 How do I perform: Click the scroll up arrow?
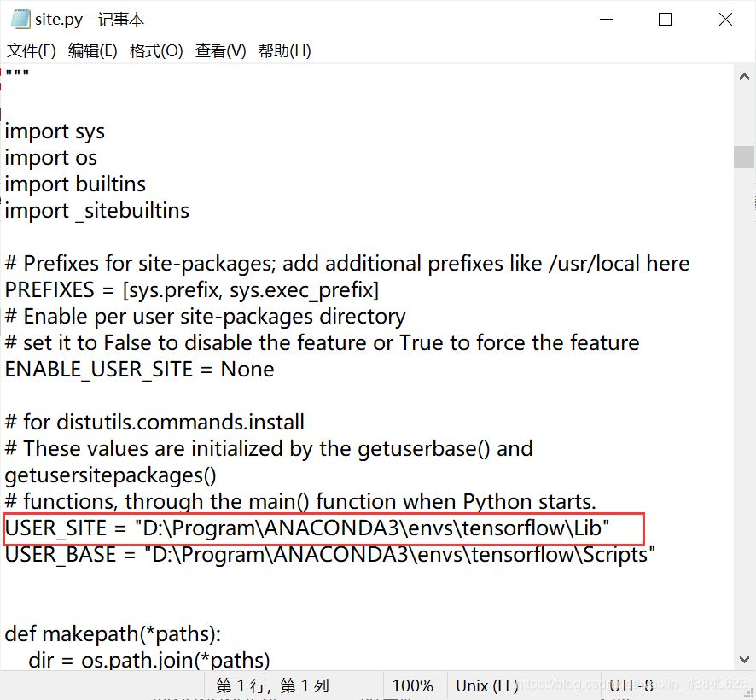coord(744,77)
